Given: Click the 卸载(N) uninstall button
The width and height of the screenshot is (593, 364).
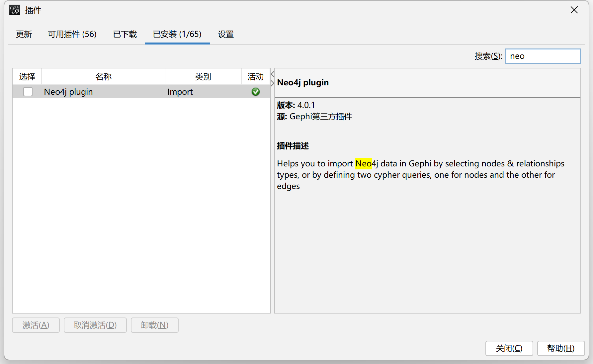Looking at the screenshot, I should [x=155, y=325].
